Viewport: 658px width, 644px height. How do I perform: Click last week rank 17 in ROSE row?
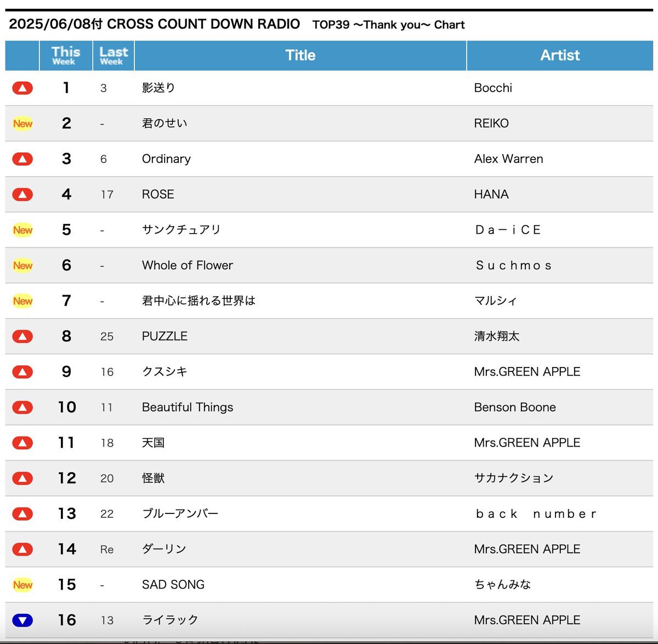[107, 195]
